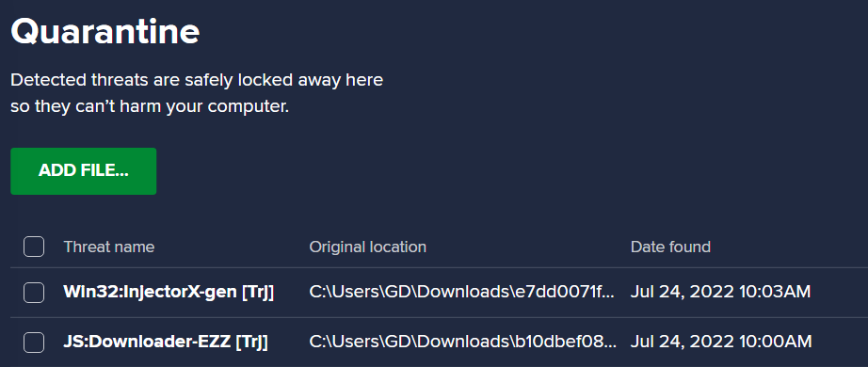Select the JS:Downloader-EZZ row checkbox

34,343
